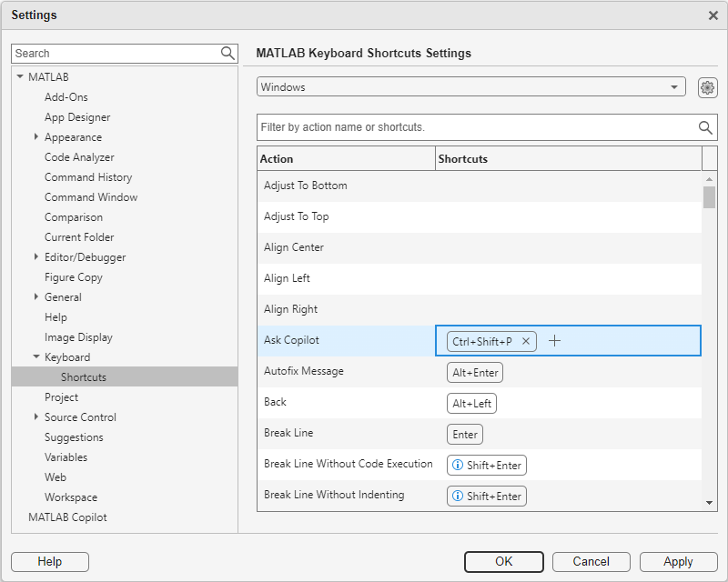Apply the shortcut changes
This screenshot has height=582, width=728.
point(678,561)
